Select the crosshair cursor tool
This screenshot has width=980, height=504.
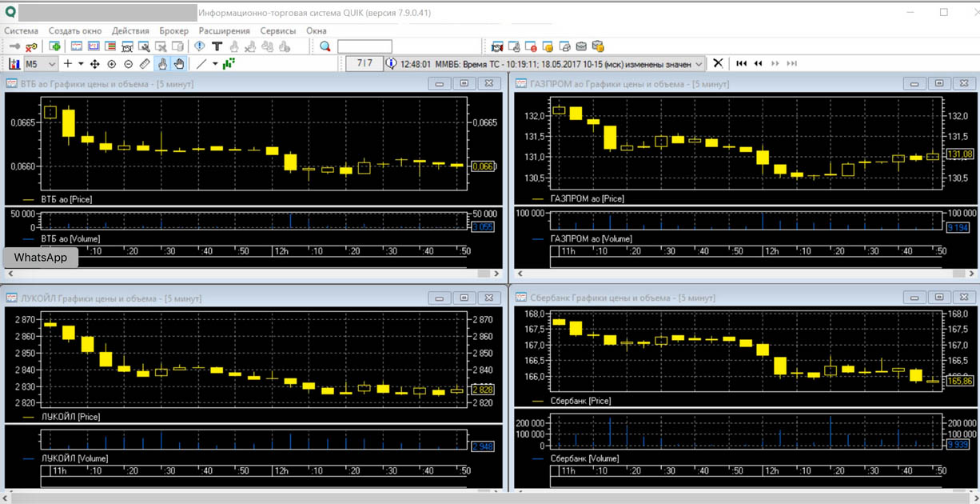click(x=68, y=63)
